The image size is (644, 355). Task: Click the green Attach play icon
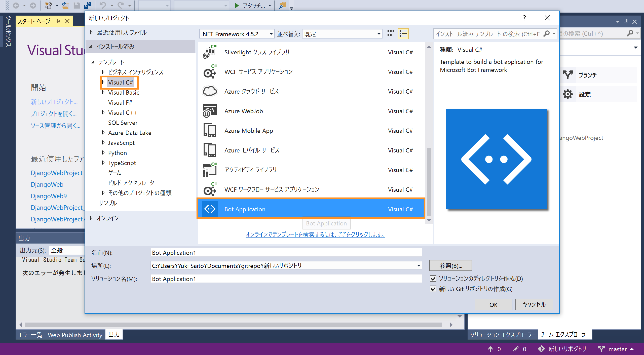click(x=236, y=6)
